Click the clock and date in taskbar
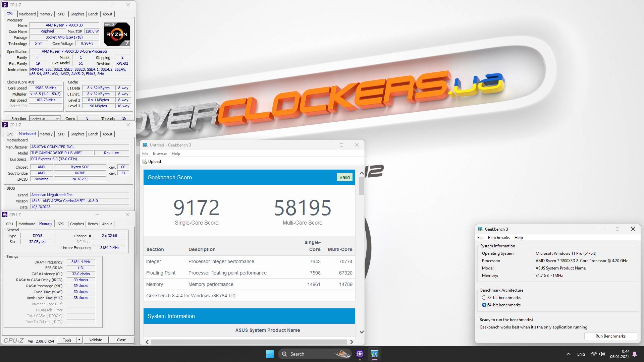Image resolution: width=644 pixels, height=362 pixels. click(620, 354)
